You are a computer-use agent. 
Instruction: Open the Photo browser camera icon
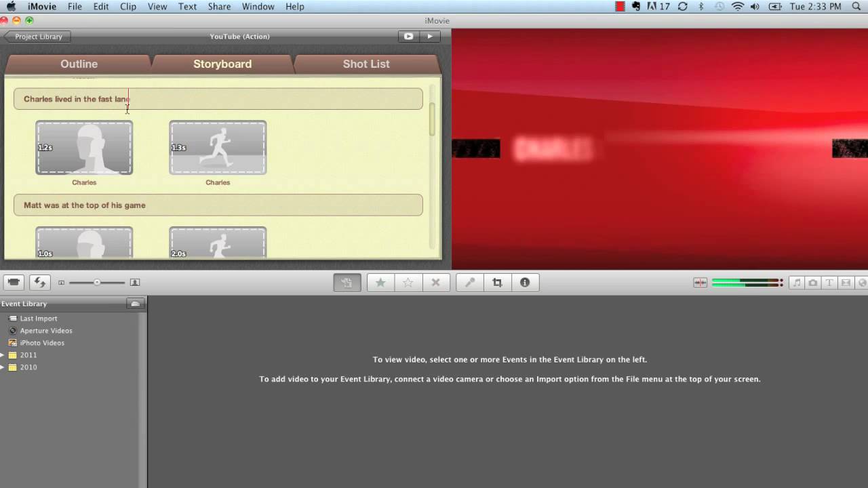[x=813, y=283]
